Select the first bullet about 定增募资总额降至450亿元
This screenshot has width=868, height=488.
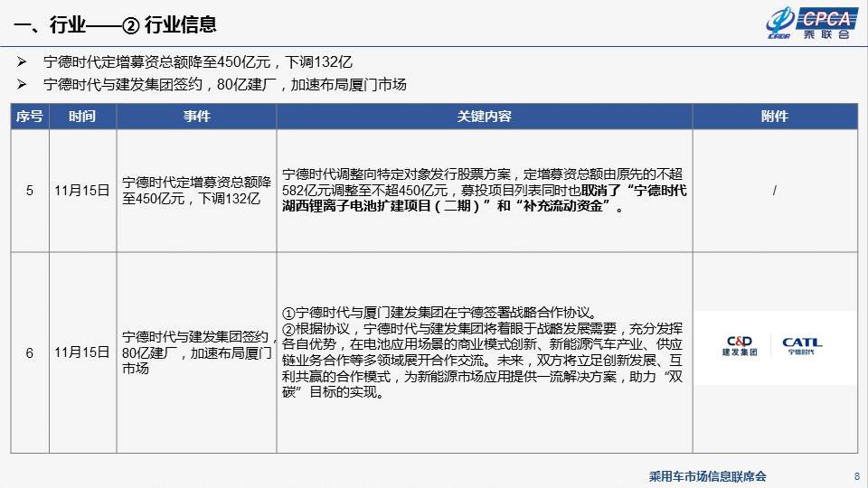click(198, 62)
